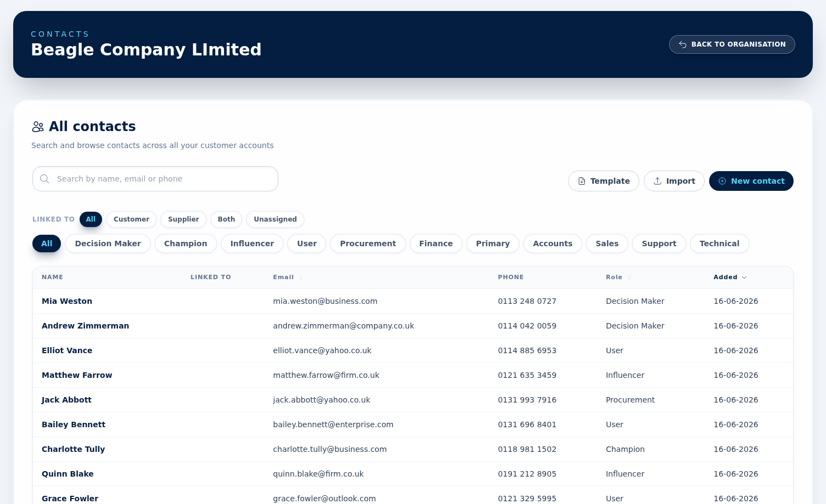Download the contact Template
The image size is (826, 504).
(x=603, y=181)
